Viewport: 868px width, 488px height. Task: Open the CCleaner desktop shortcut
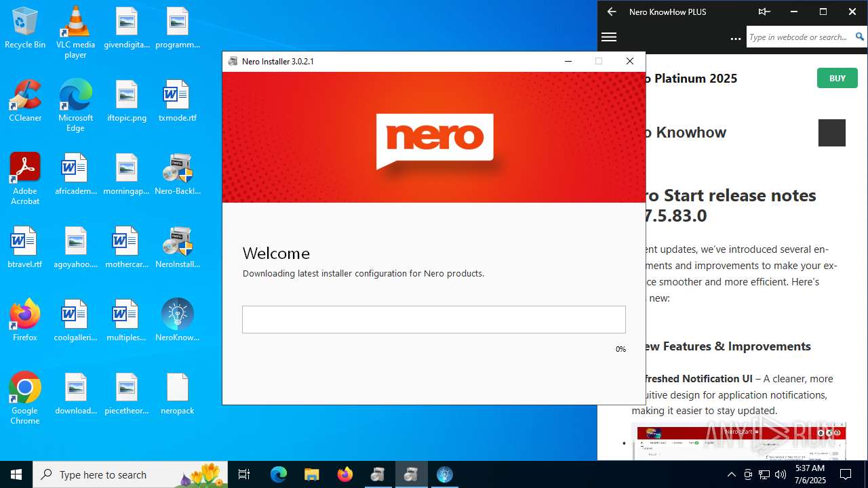(x=25, y=101)
